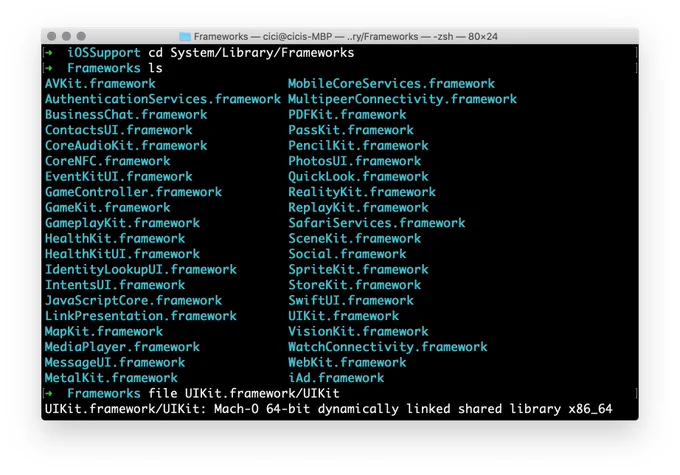Select QuickLook.framework entry

[x=358, y=177]
